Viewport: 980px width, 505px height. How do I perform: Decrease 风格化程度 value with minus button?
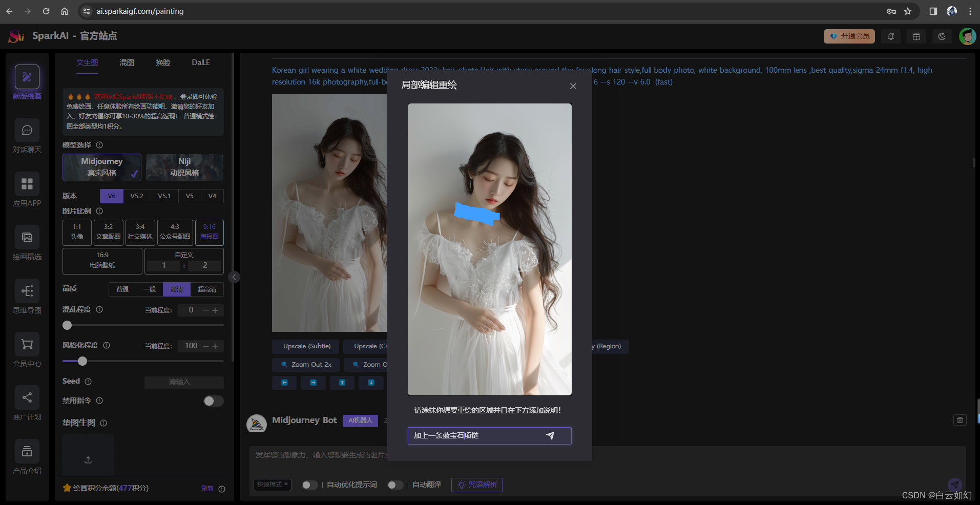click(x=206, y=346)
